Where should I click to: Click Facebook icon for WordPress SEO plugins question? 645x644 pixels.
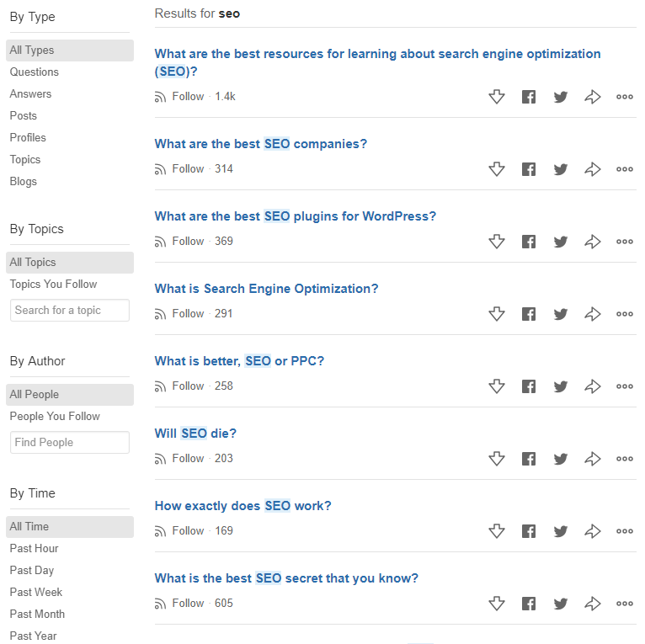(x=529, y=242)
